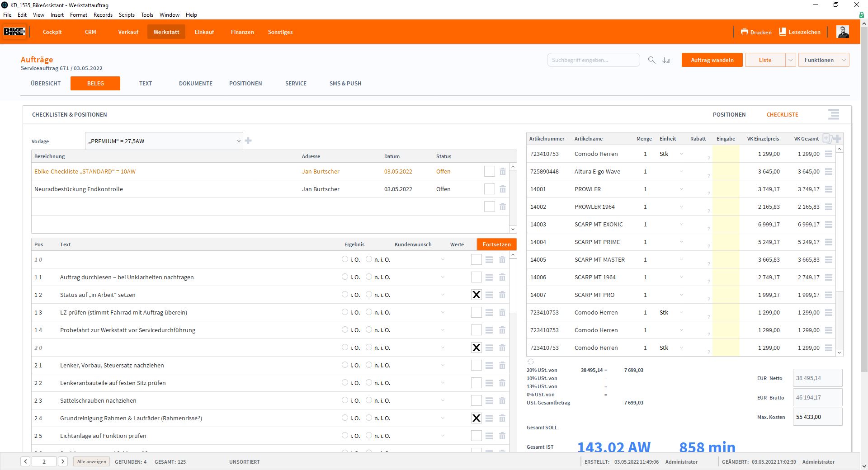
Task: Open the Scripts menu
Action: [127, 15]
